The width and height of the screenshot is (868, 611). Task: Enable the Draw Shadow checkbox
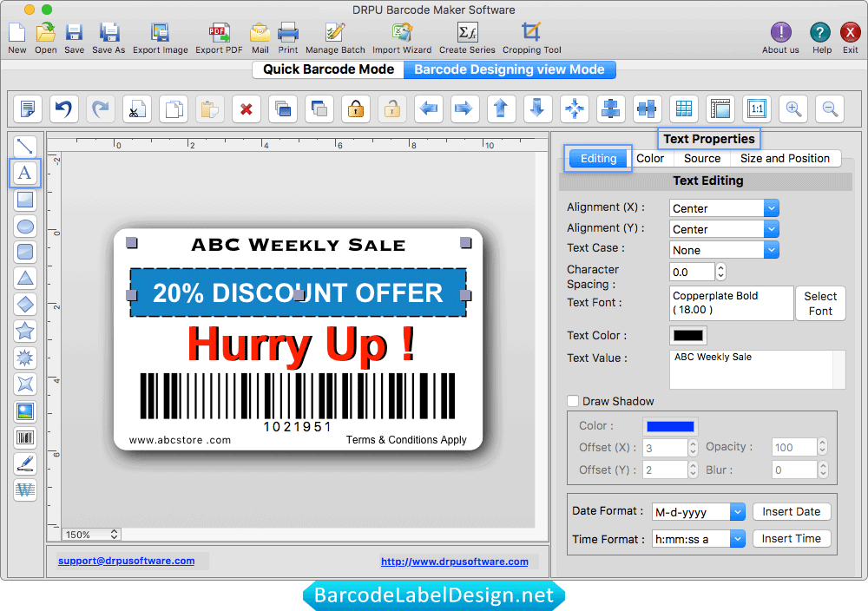click(573, 401)
